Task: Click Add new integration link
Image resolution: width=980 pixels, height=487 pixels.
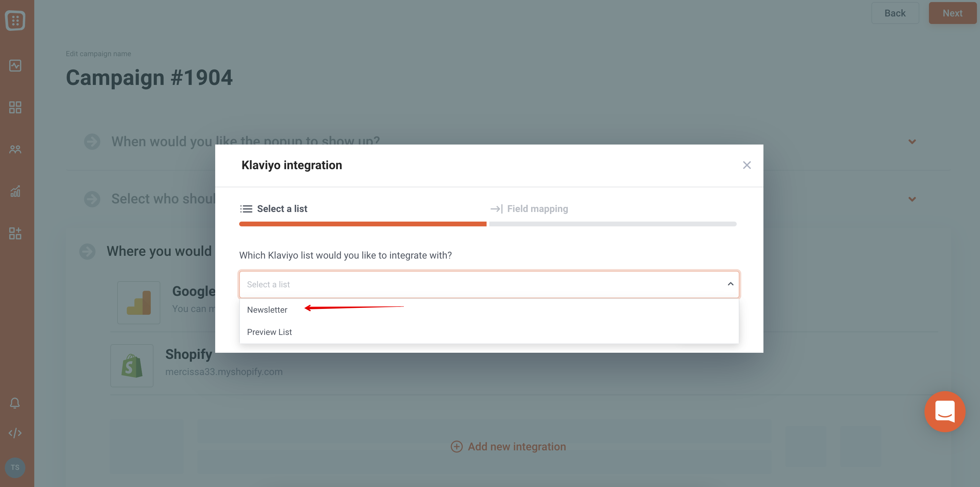Action: coord(508,446)
